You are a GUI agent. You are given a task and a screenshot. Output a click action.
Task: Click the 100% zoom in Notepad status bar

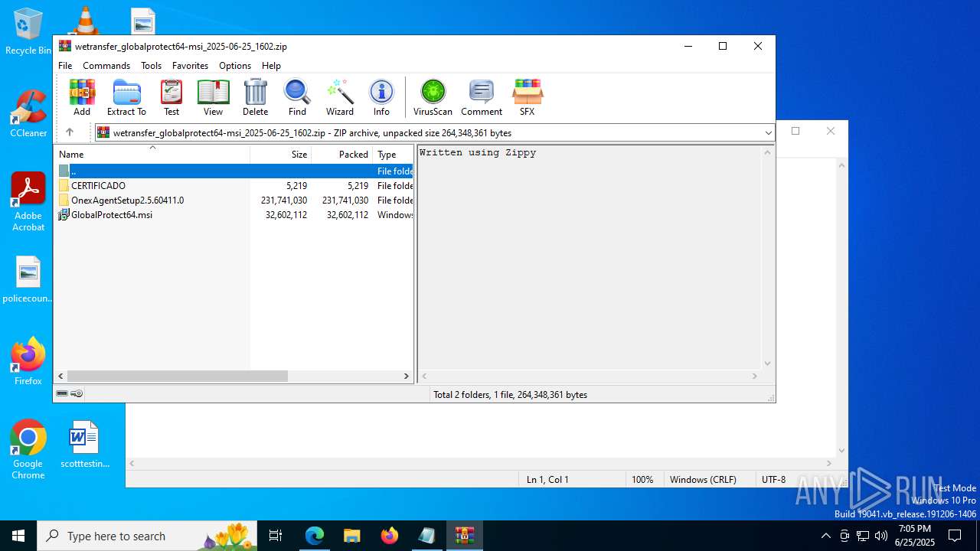tap(642, 480)
